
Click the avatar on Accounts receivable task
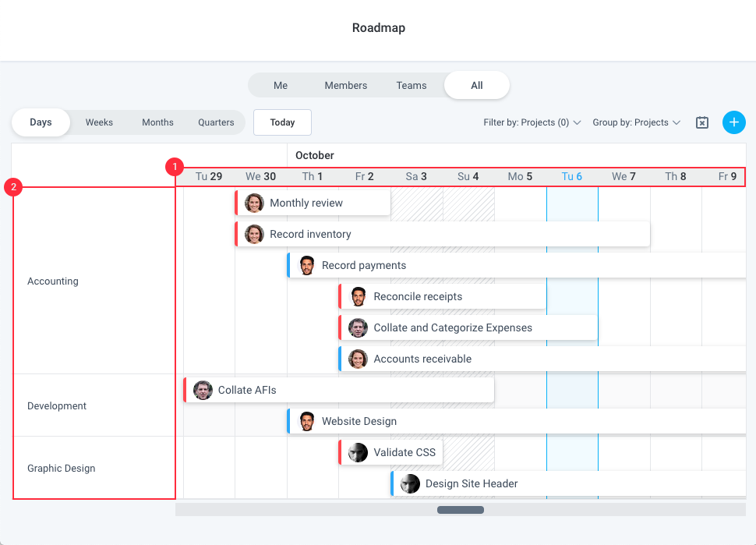point(359,359)
